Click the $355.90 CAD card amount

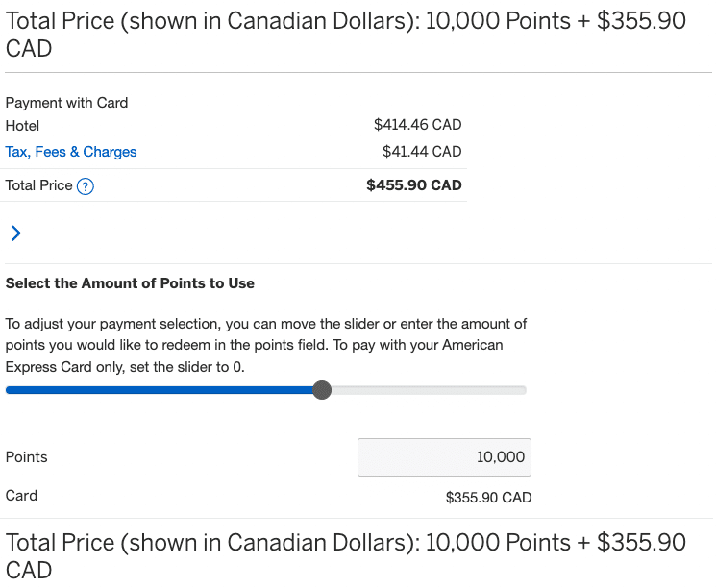point(488,498)
